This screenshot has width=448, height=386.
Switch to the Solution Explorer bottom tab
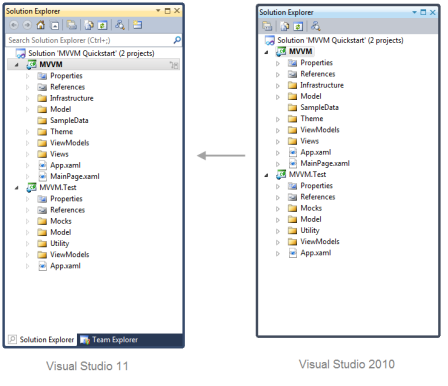coord(41,340)
